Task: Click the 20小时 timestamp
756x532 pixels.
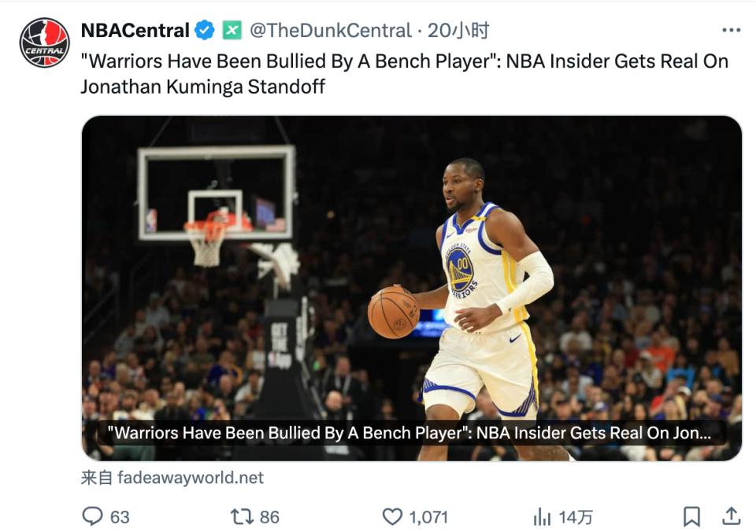Action: (x=459, y=31)
